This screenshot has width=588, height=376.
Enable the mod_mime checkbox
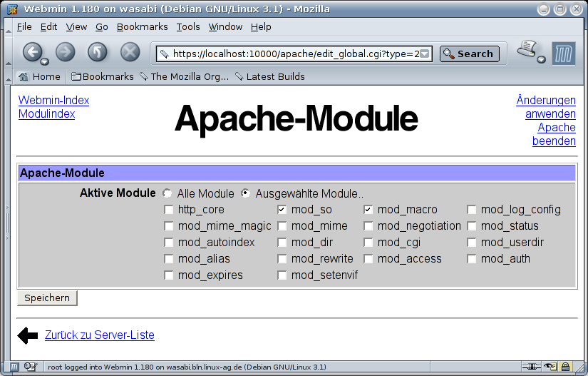tap(282, 226)
